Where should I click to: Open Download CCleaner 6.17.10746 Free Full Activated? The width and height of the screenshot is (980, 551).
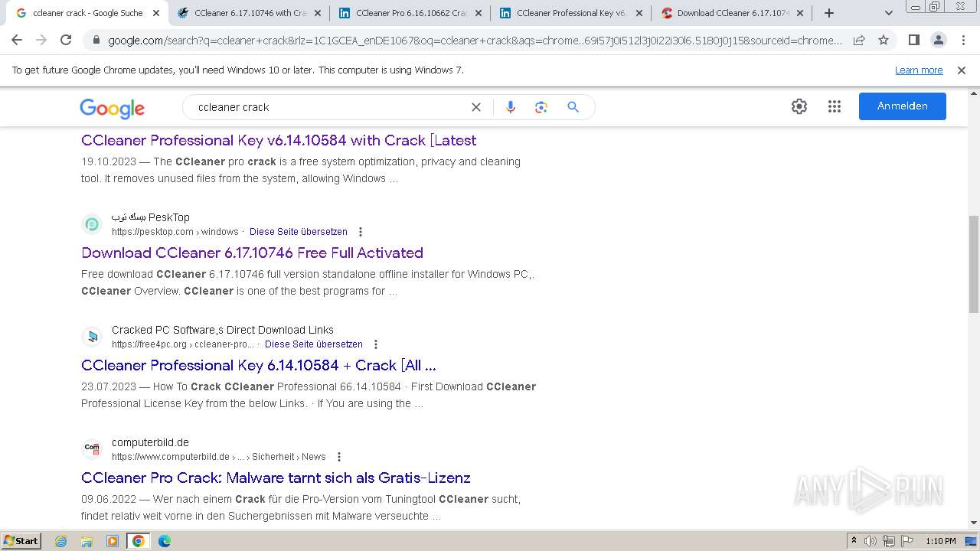click(x=252, y=253)
